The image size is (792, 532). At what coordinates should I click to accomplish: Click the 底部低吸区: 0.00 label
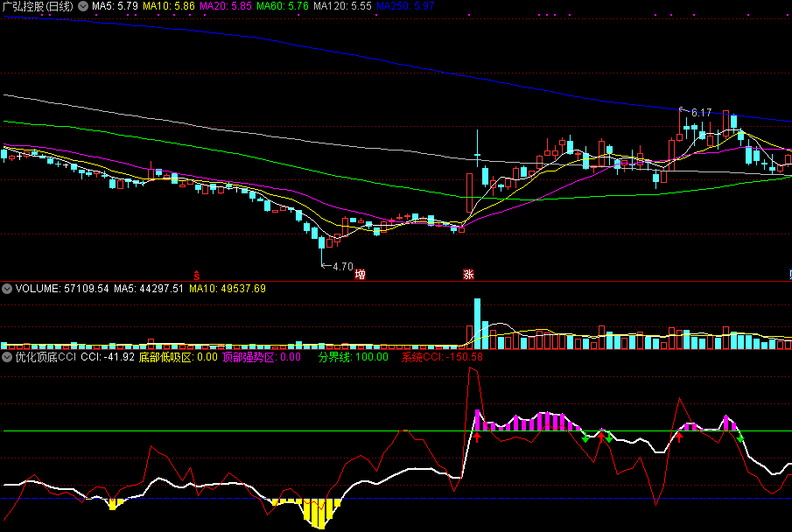pyautogui.click(x=179, y=357)
